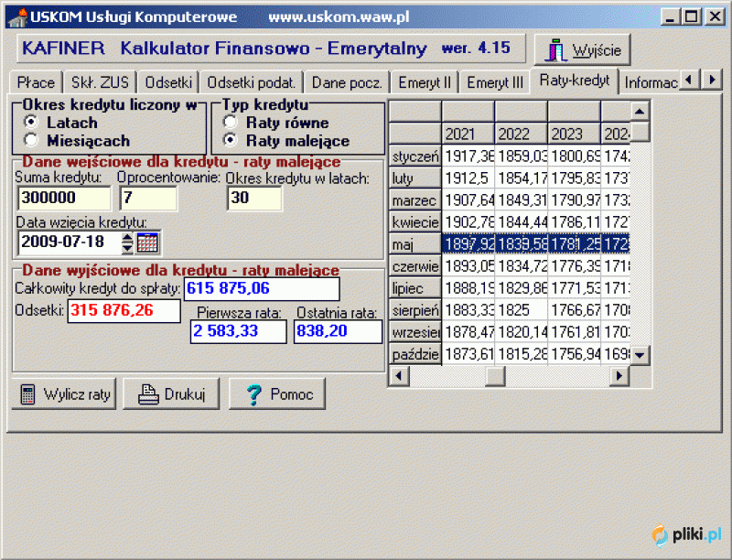Switch to the Odsetki tab

tap(168, 82)
